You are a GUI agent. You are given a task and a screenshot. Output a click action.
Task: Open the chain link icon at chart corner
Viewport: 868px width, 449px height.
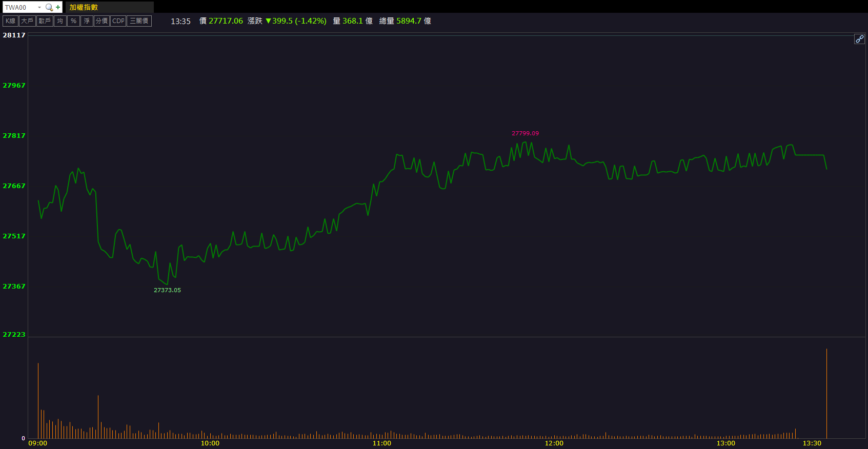[859, 39]
